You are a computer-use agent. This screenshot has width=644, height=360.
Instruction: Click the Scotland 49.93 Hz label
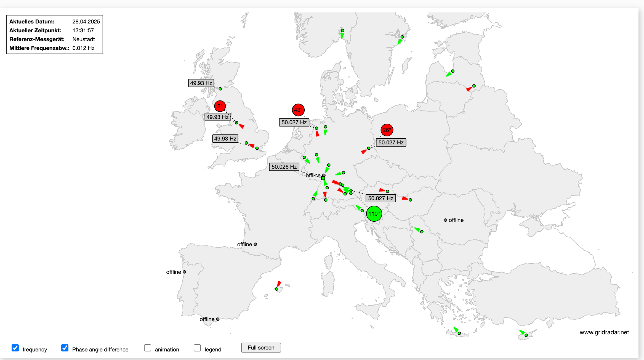[x=201, y=83]
